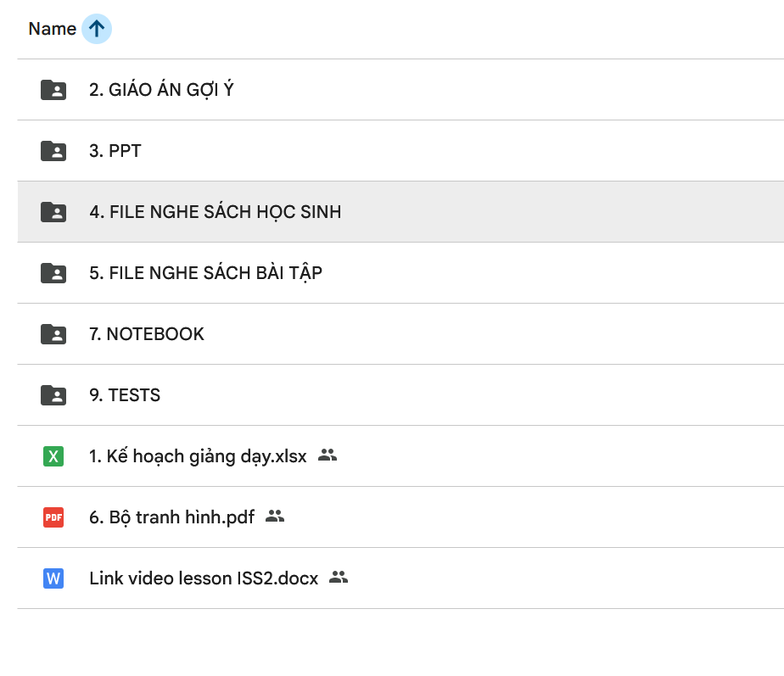This screenshot has width=784, height=676.
Task: Click folder icon for FILE NGHE SÁCH HỌC SINH
Action: 53,212
